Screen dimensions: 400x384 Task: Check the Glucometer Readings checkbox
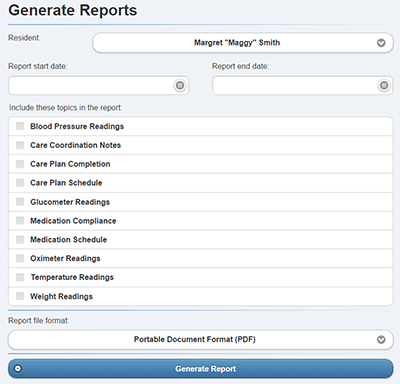coord(20,202)
